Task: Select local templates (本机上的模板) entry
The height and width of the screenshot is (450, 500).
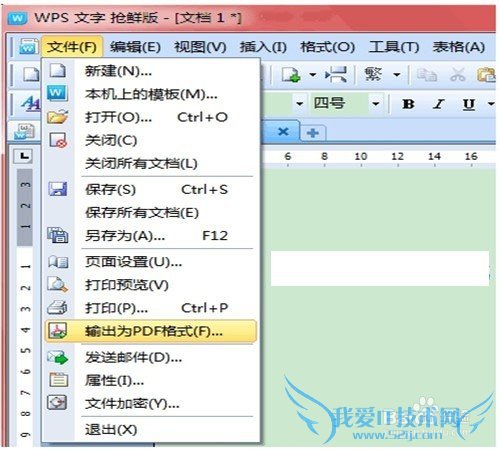Action: pos(151,94)
